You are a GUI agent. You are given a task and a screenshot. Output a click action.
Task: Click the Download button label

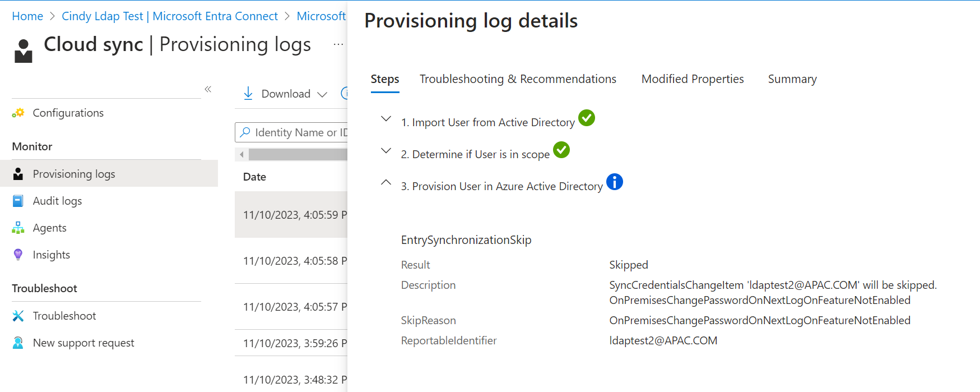[286, 94]
